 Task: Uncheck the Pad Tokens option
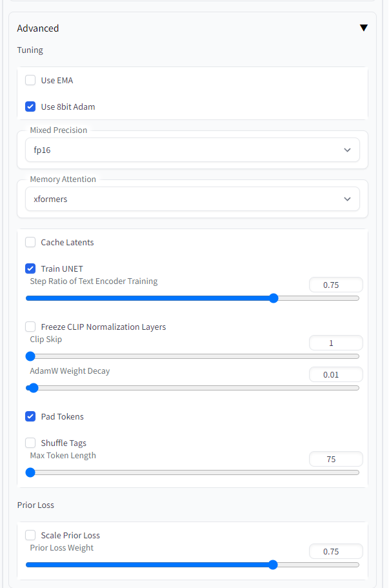[30, 416]
